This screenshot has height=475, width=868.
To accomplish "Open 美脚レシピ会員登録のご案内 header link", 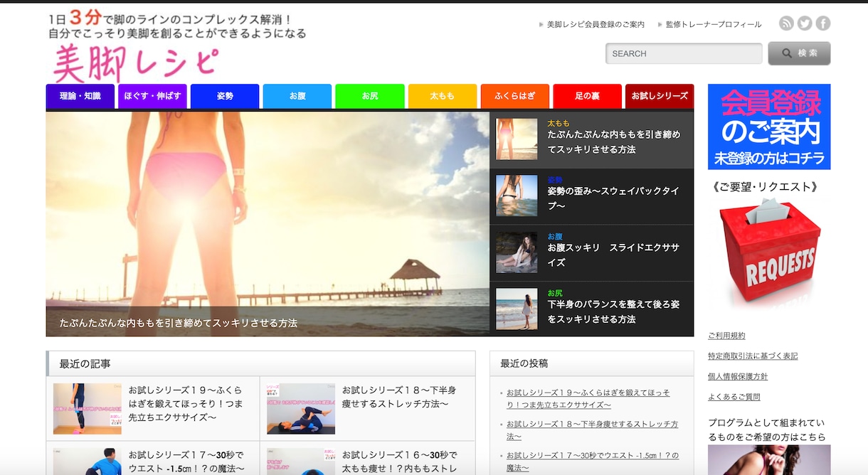I will point(596,24).
